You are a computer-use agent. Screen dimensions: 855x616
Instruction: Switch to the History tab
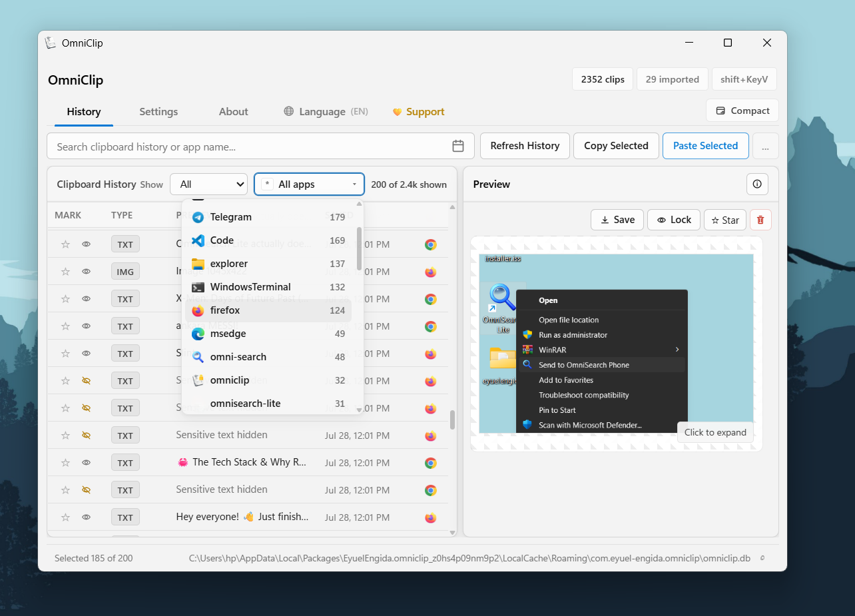[x=84, y=112]
